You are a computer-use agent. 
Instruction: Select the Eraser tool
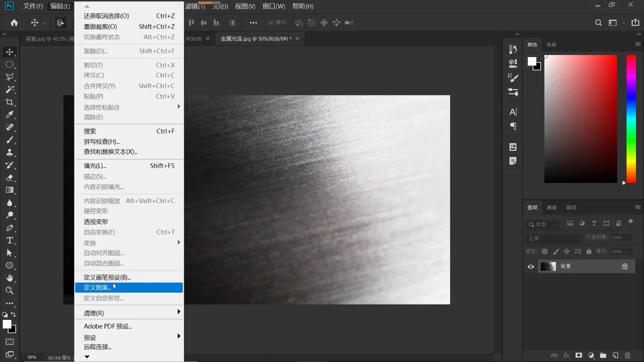[10, 178]
